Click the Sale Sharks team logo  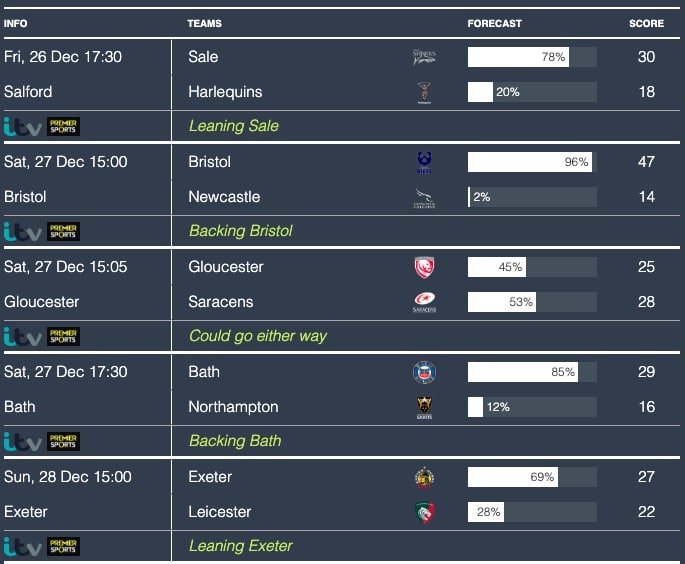[424, 57]
